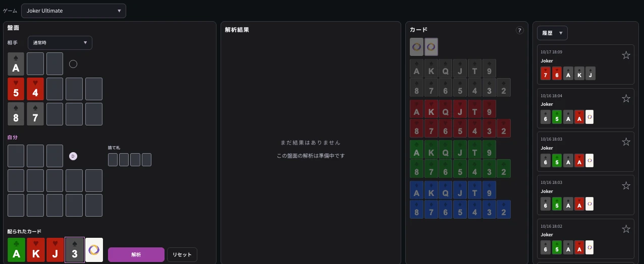Screen dimensions: 644x264
Task: Click opponent's heart 4 middle-row card
Action: click(36, 89)
